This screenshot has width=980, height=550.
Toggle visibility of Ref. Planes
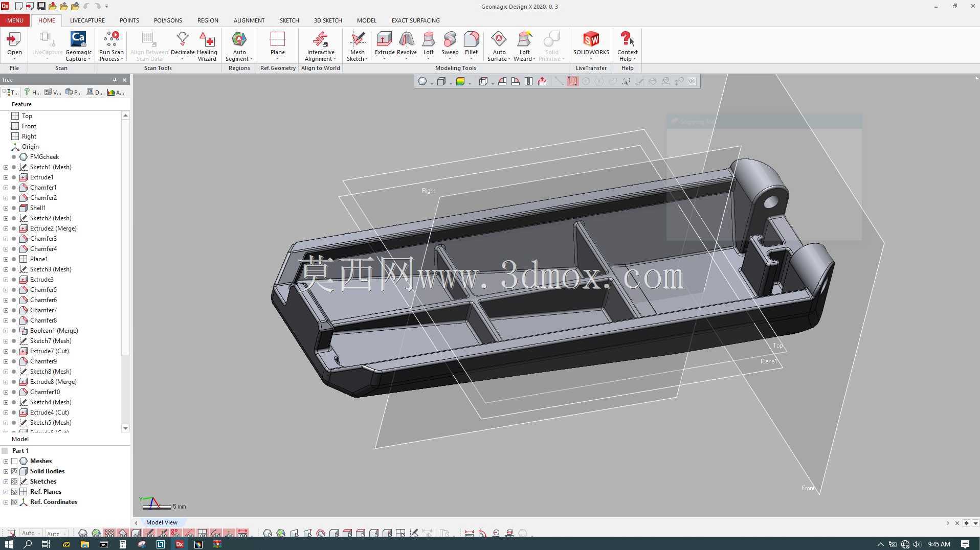coord(14,492)
